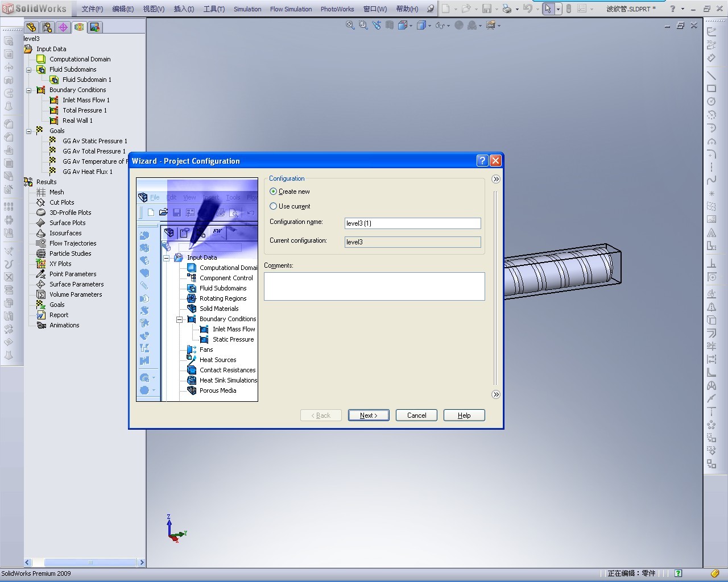This screenshot has width=728, height=582.
Task: Click the Flow Trajectories icon
Action: (x=41, y=243)
